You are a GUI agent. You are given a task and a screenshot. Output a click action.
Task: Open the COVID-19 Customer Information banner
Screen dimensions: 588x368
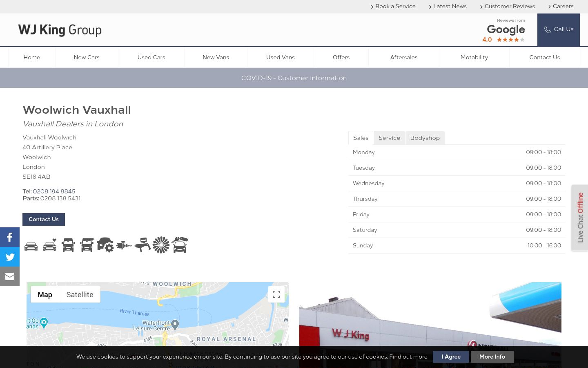tap(294, 78)
